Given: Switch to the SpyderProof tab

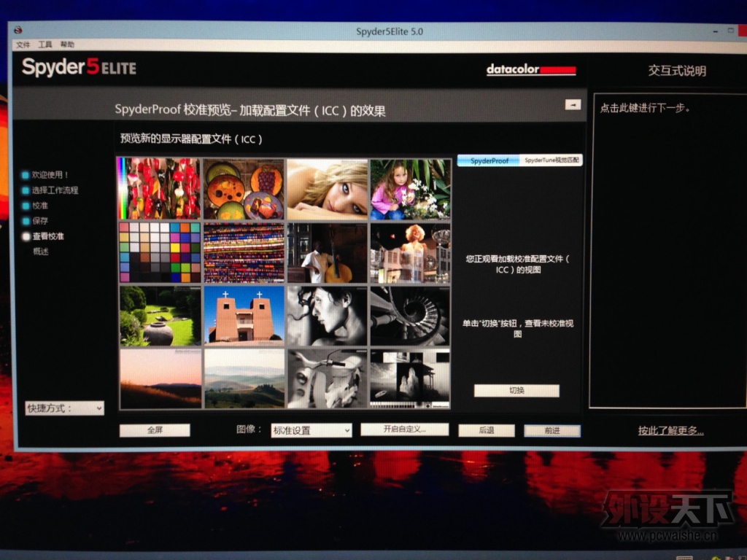Looking at the screenshot, I should tap(489, 161).
